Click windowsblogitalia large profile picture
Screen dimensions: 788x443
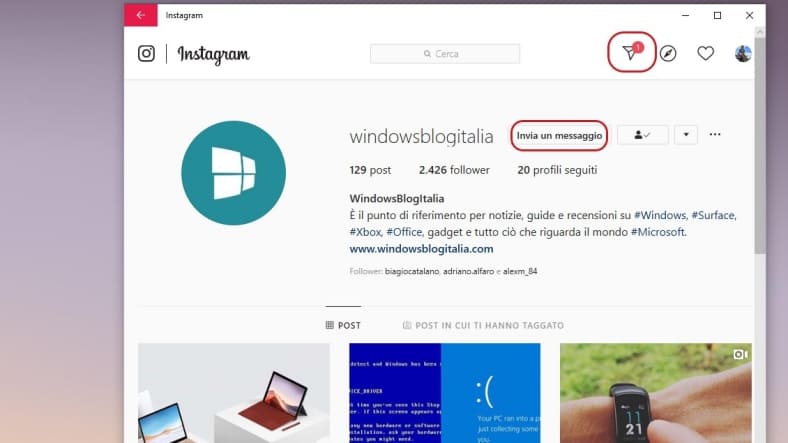[234, 173]
